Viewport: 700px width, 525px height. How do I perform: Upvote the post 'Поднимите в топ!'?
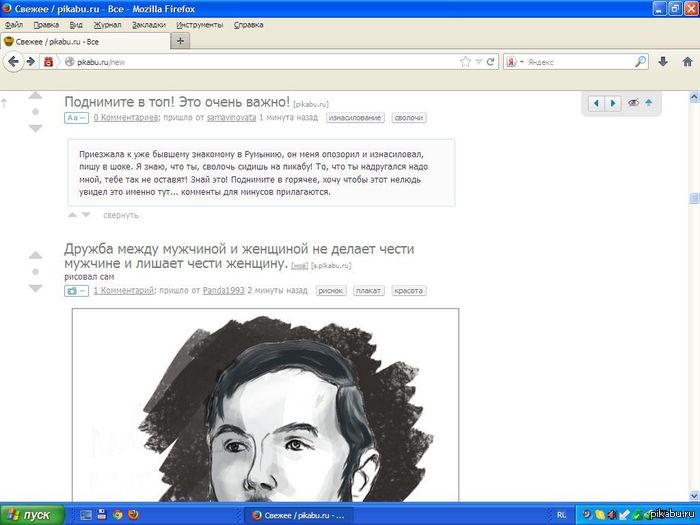tap(35, 95)
